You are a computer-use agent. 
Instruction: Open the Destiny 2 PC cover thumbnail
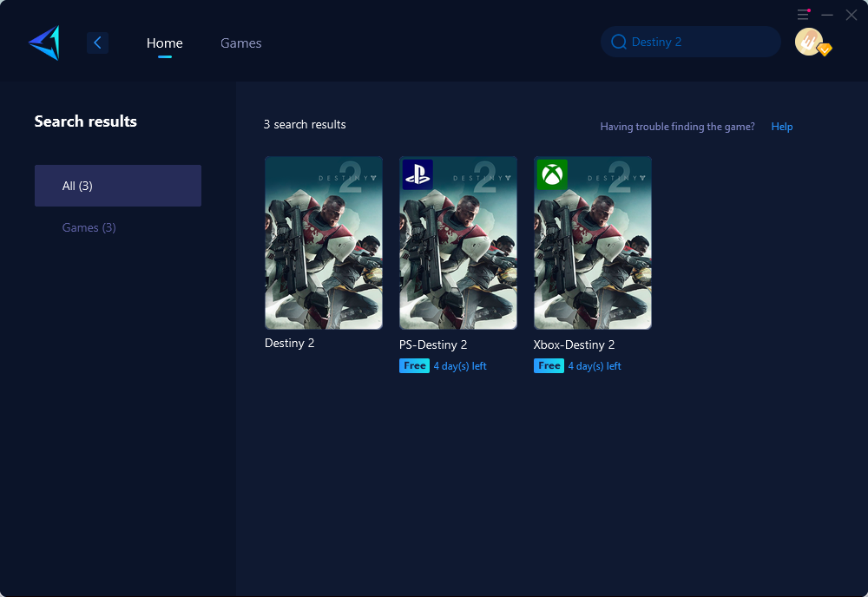pyautogui.click(x=324, y=243)
